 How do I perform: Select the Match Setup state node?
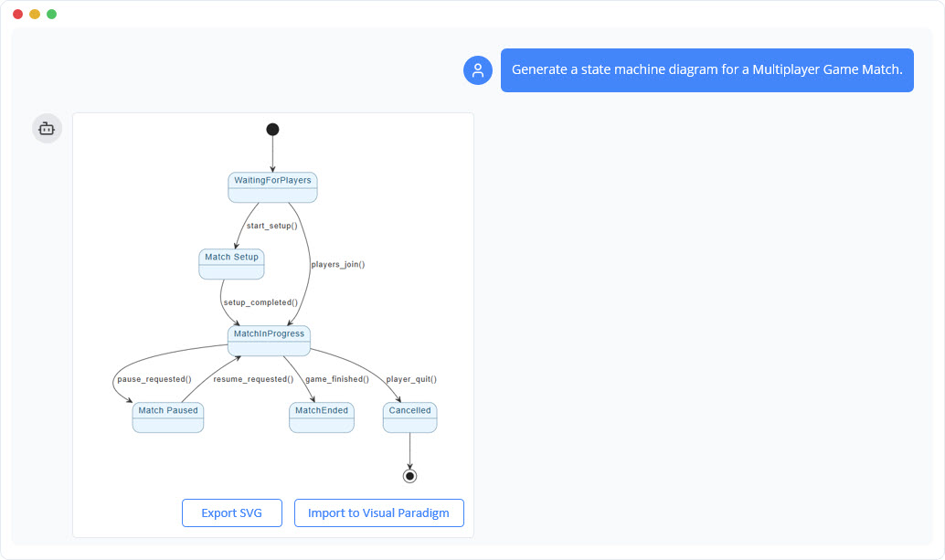(x=231, y=262)
